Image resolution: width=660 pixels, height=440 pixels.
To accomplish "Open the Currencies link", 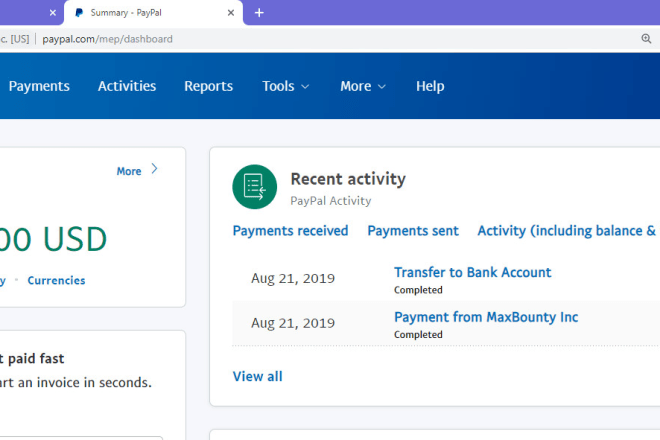I will pos(56,280).
